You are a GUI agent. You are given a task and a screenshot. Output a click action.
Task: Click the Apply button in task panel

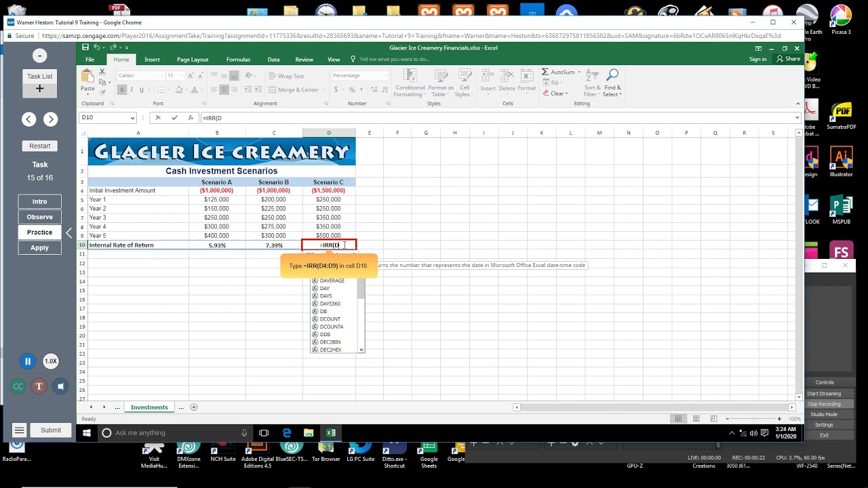click(x=39, y=248)
